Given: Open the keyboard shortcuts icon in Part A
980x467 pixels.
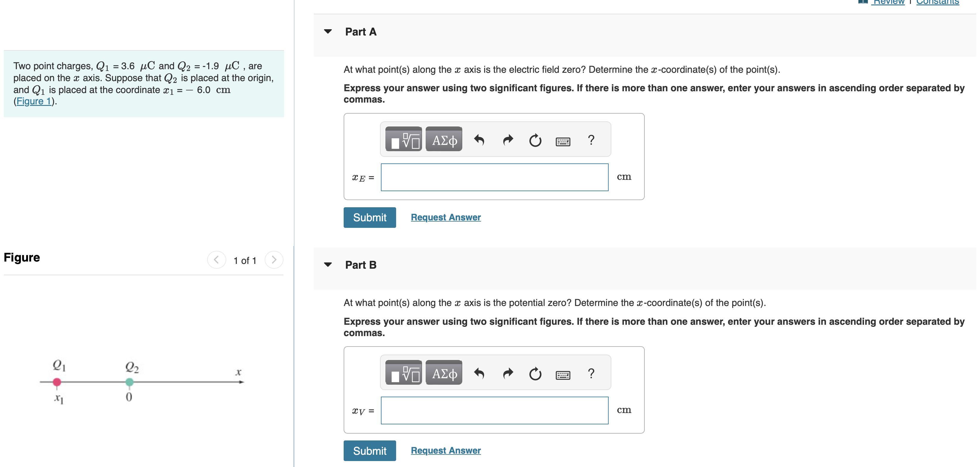Looking at the screenshot, I should [x=564, y=141].
